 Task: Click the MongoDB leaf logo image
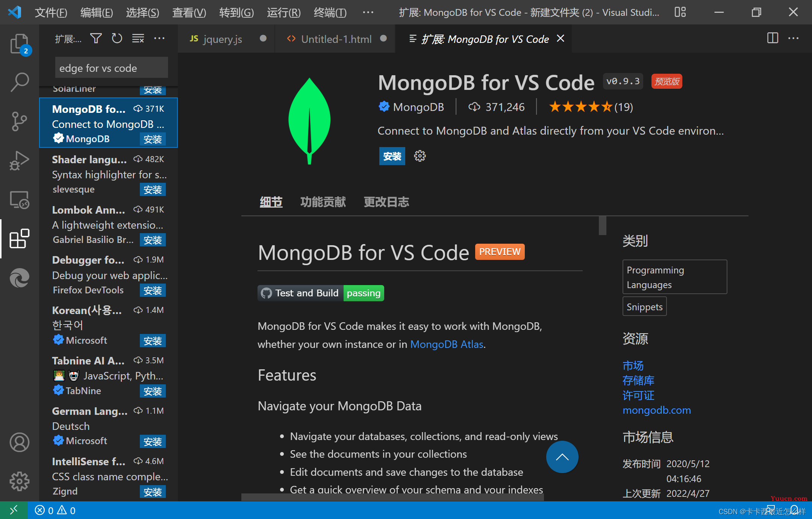[x=309, y=121]
